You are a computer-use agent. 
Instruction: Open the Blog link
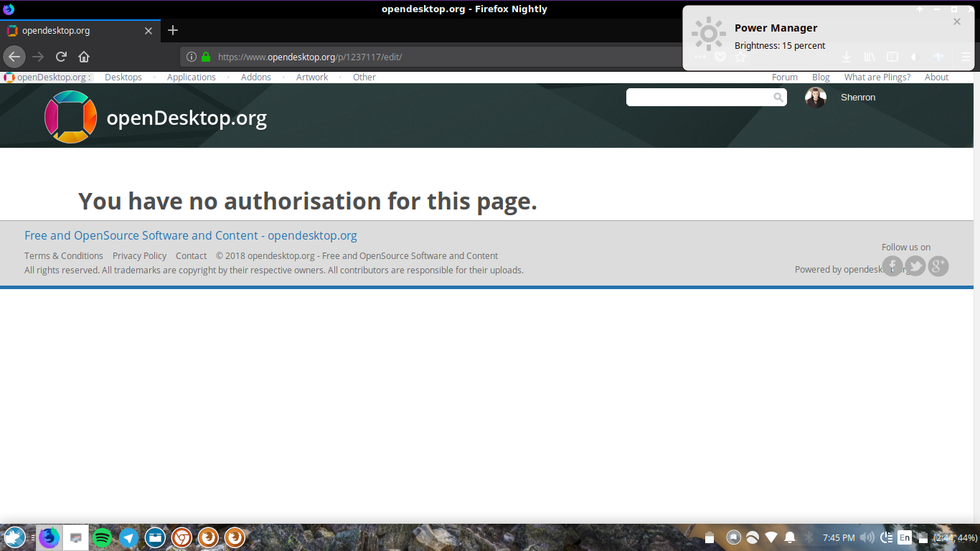tap(821, 77)
